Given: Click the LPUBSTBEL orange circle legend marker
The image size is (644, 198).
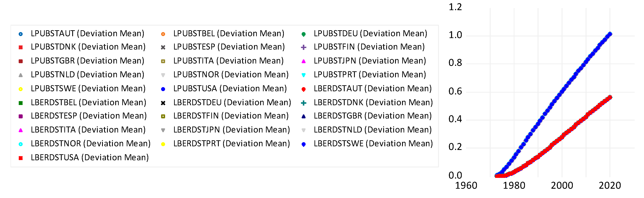Looking at the screenshot, I should (163, 34).
